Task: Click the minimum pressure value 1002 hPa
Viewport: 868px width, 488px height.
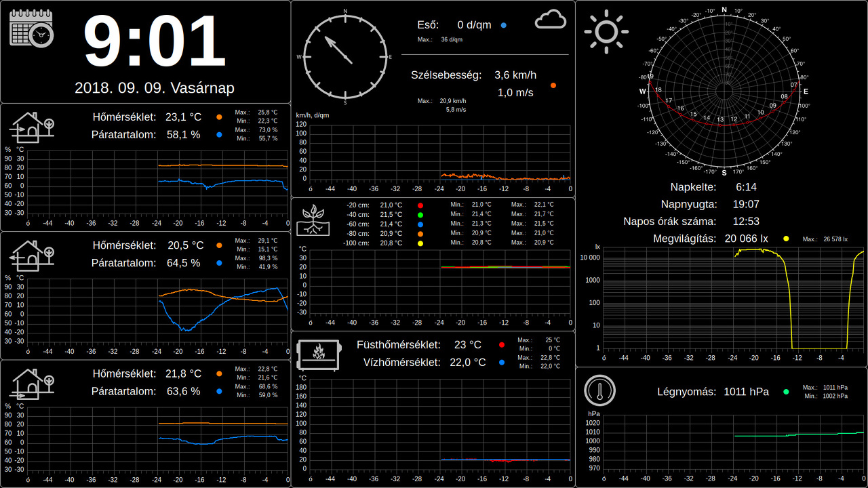Action: coord(835,396)
